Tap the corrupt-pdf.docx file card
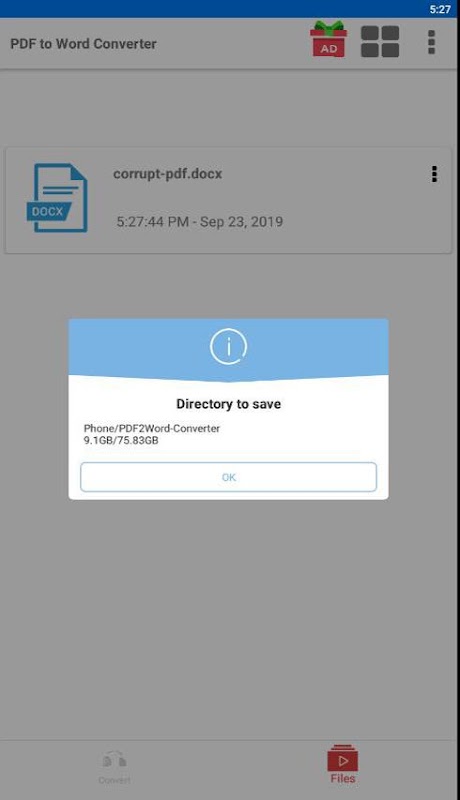 click(228, 200)
